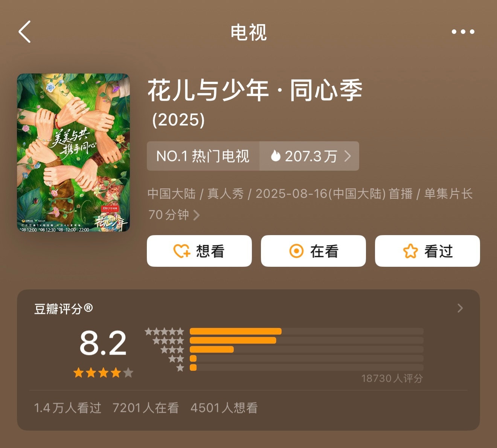Mark show as 在看
497x448 pixels.
point(313,251)
